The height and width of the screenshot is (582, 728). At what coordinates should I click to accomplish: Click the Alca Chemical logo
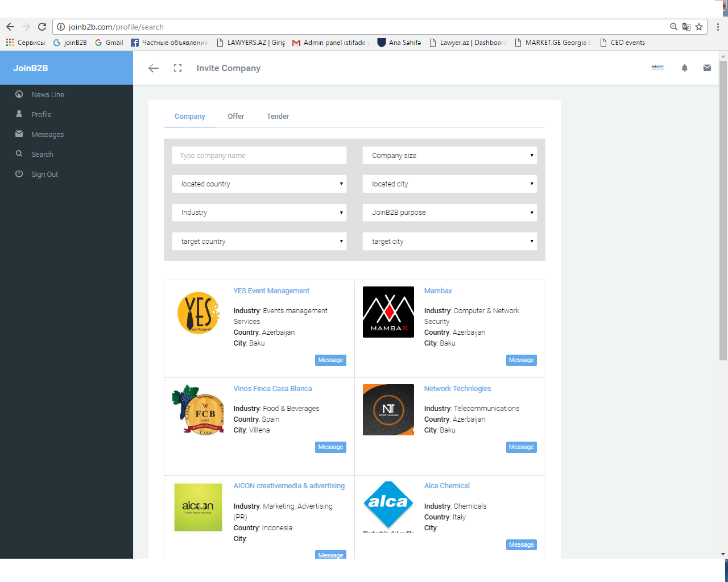point(388,507)
